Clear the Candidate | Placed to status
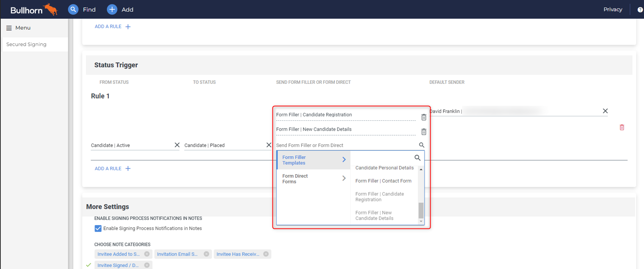Screen dimensions: 644x269 point(269,145)
